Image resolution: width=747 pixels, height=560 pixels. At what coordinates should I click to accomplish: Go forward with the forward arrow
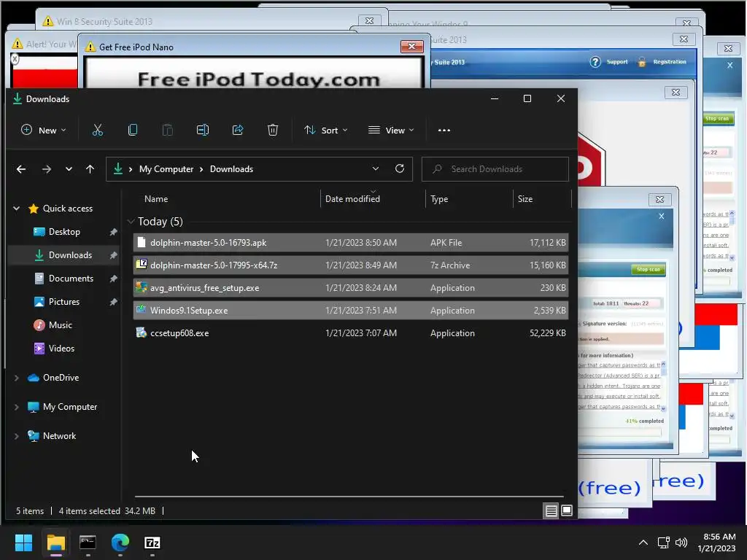point(46,169)
